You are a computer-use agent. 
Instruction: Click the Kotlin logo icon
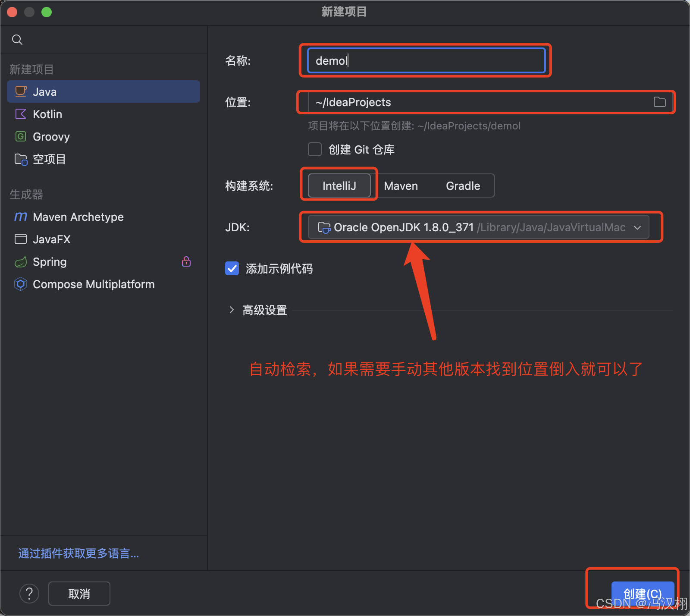click(x=21, y=114)
